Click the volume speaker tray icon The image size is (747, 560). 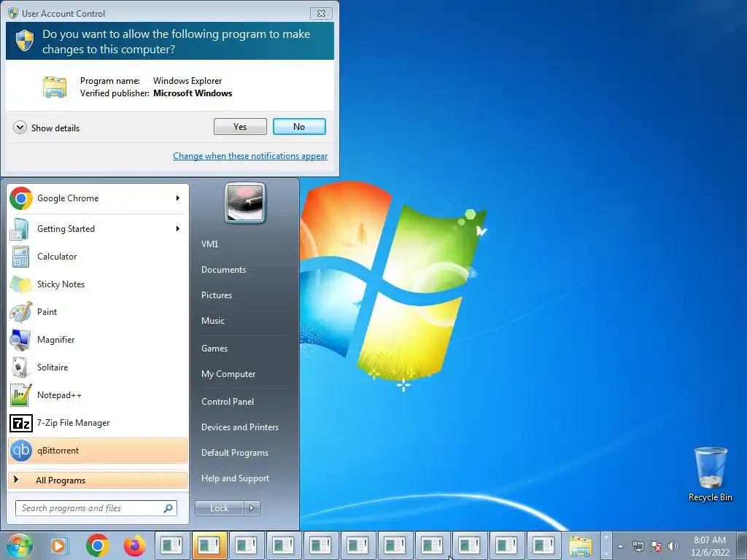(x=673, y=546)
